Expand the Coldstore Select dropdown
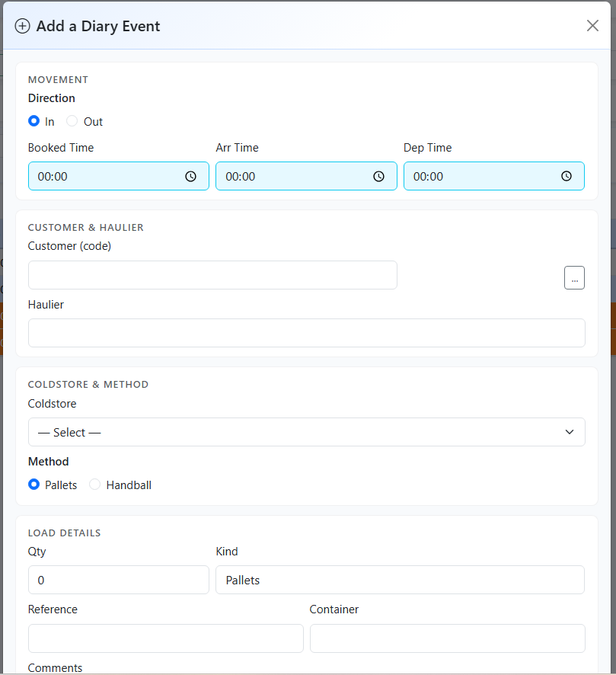 [x=306, y=432]
